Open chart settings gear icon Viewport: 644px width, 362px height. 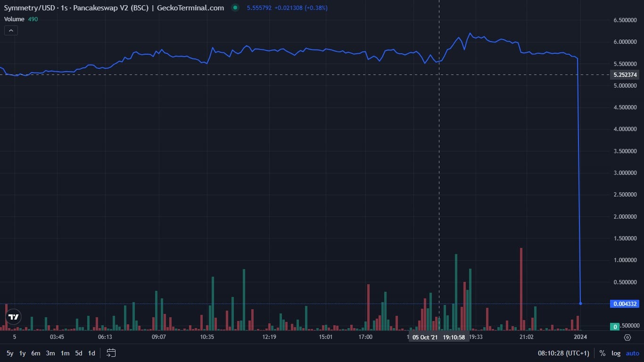coord(627,337)
